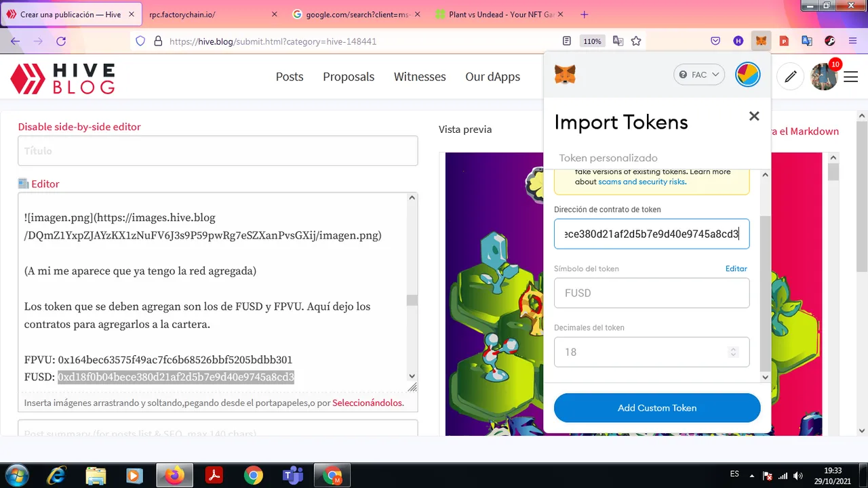868x488 pixels.
Task: Open Microsoft Teams from taskbar
Action: 293,475
